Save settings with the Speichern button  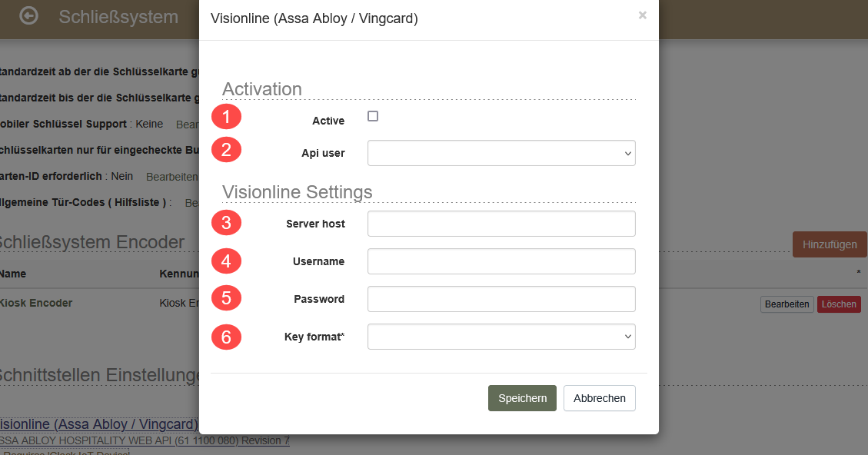tap(522, 398)
